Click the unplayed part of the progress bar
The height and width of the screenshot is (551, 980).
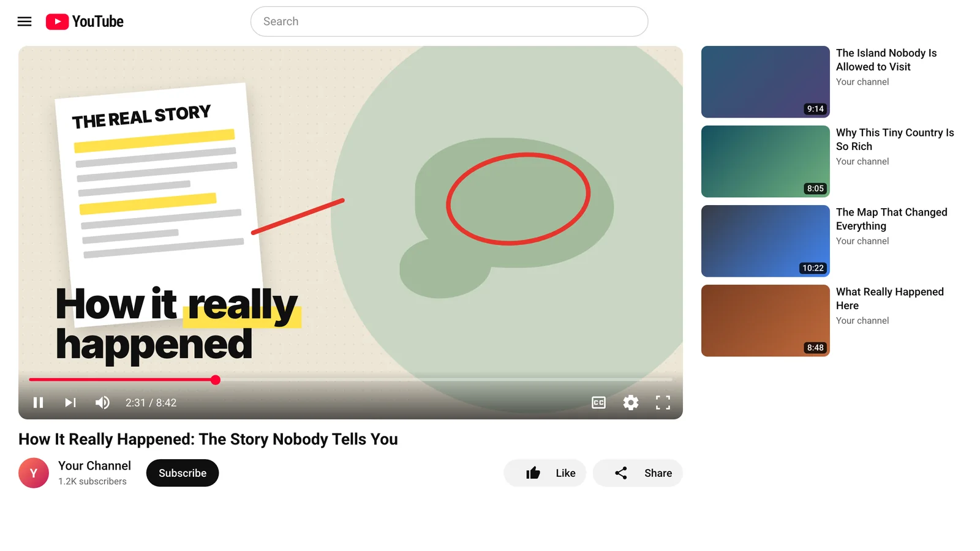[x=446, y=380]
